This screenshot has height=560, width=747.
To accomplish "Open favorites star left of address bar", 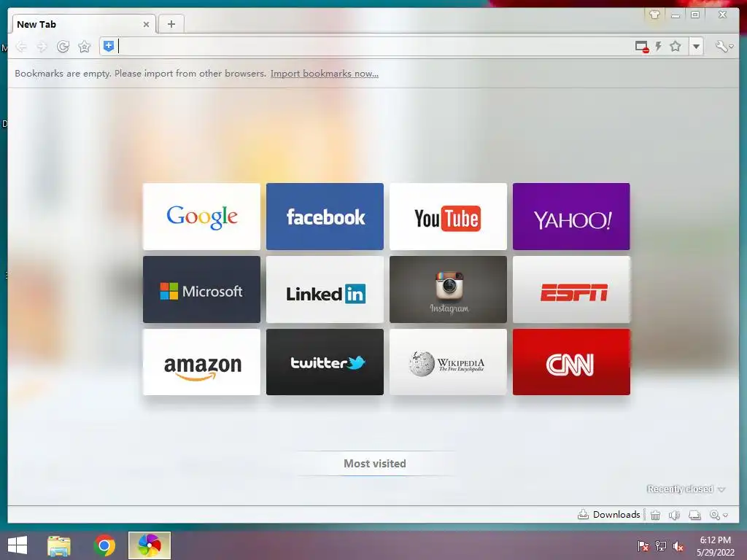I will (x=85, y=46).
